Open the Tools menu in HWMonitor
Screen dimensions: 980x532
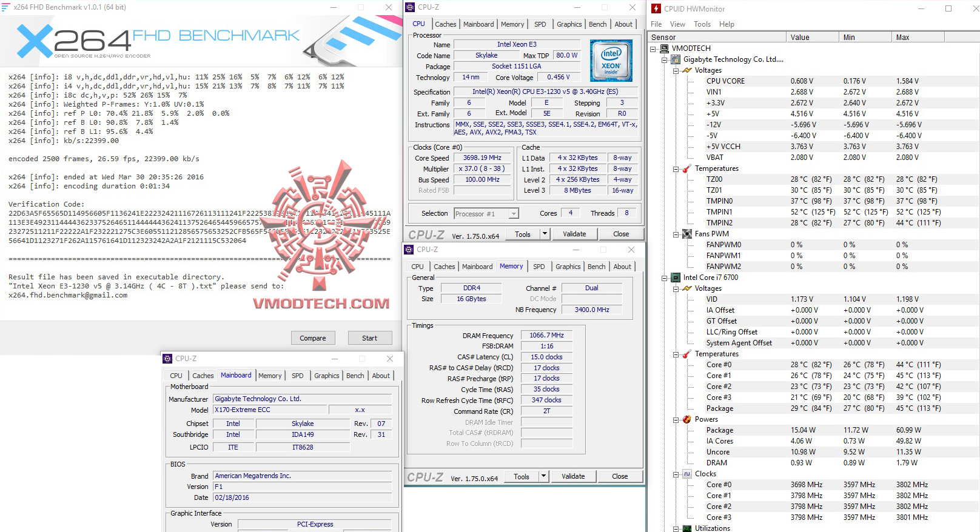(702, 24)
